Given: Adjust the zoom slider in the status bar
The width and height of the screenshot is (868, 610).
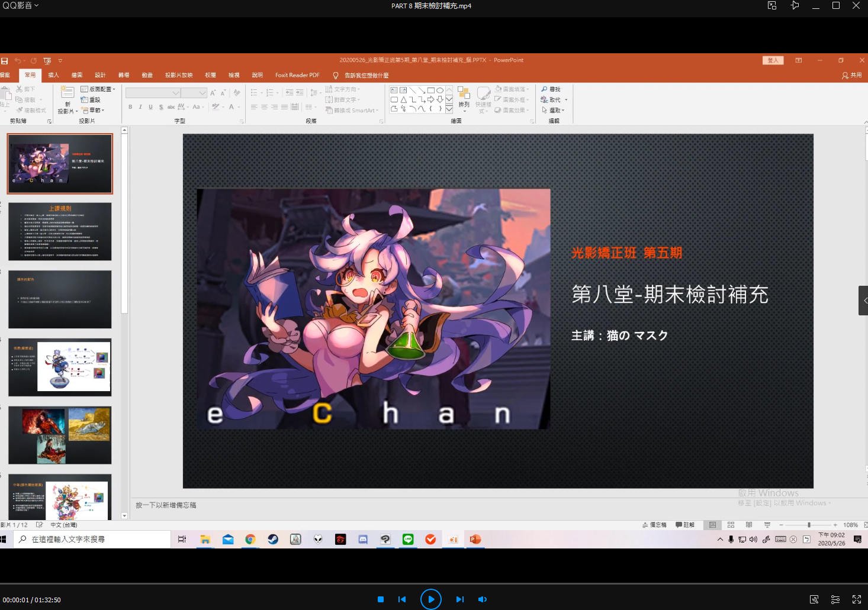Looking at the screenshot, I should point(808,524).
